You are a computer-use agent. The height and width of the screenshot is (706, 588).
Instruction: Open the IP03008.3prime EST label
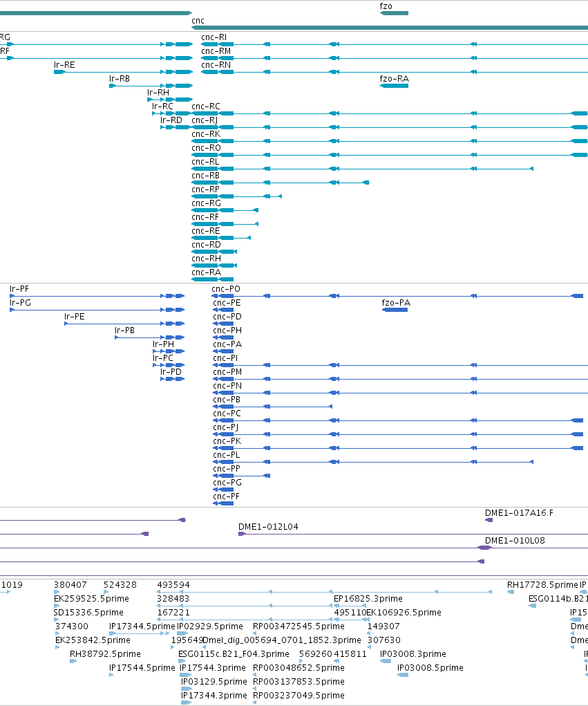pyautogui.click(x=413, y=654)
